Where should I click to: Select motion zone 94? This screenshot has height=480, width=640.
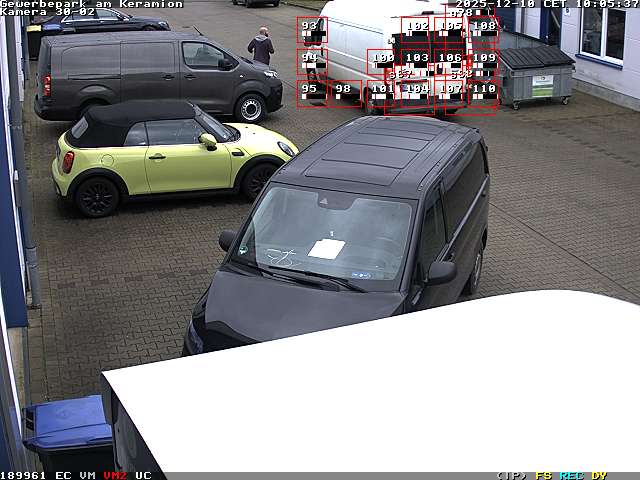311,62
